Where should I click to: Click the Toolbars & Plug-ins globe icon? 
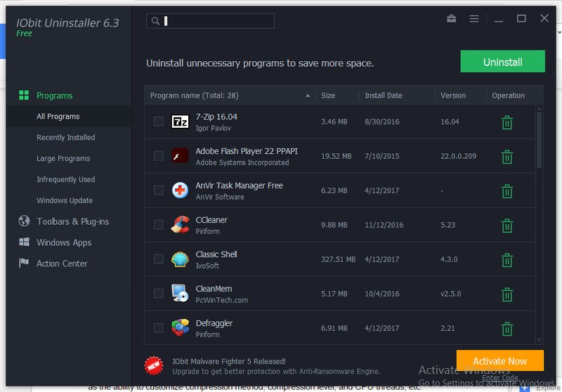tap(24, 221)
